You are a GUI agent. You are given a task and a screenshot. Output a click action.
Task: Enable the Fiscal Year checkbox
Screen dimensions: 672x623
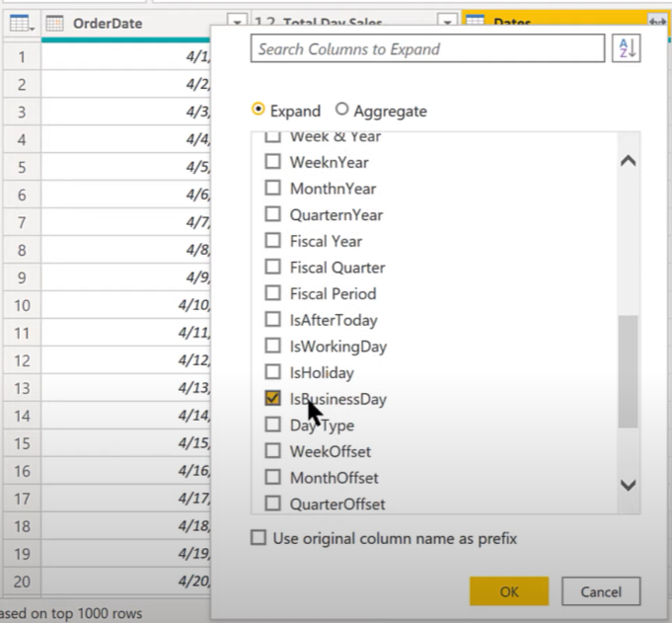tap(272, 241)
